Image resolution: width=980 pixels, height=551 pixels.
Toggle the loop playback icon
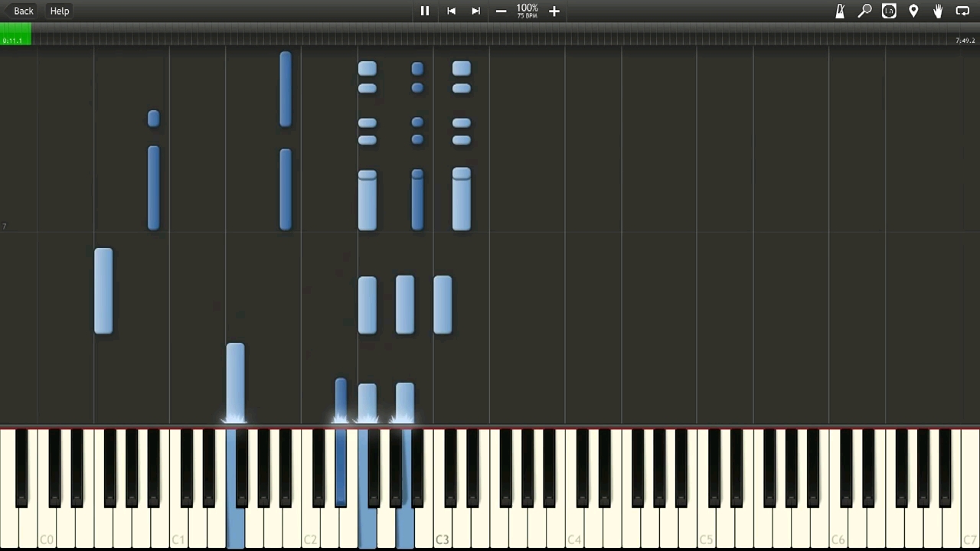point(962,11)
